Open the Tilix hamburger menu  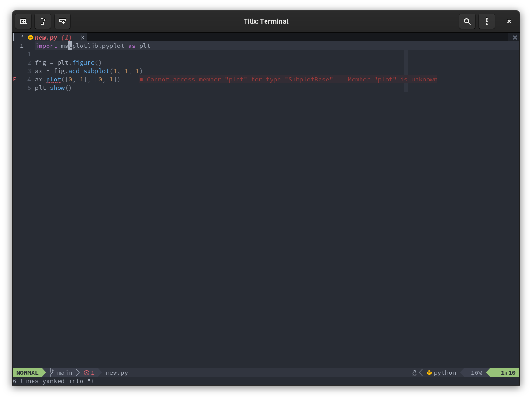487,21
